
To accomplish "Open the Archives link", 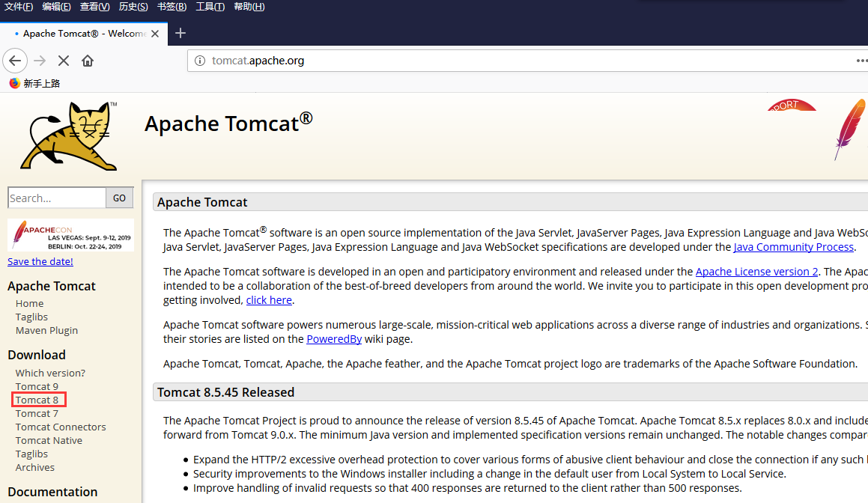I will click(35, 467).
